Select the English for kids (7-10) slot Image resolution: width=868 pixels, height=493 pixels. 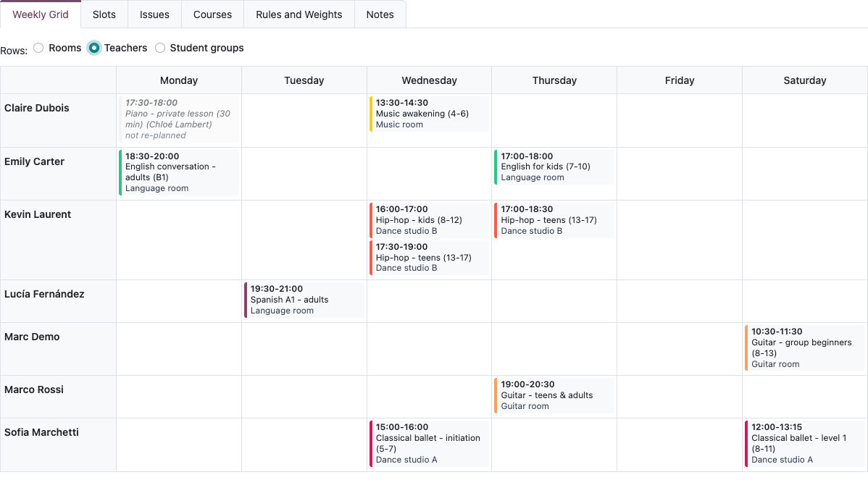[554, 167]
